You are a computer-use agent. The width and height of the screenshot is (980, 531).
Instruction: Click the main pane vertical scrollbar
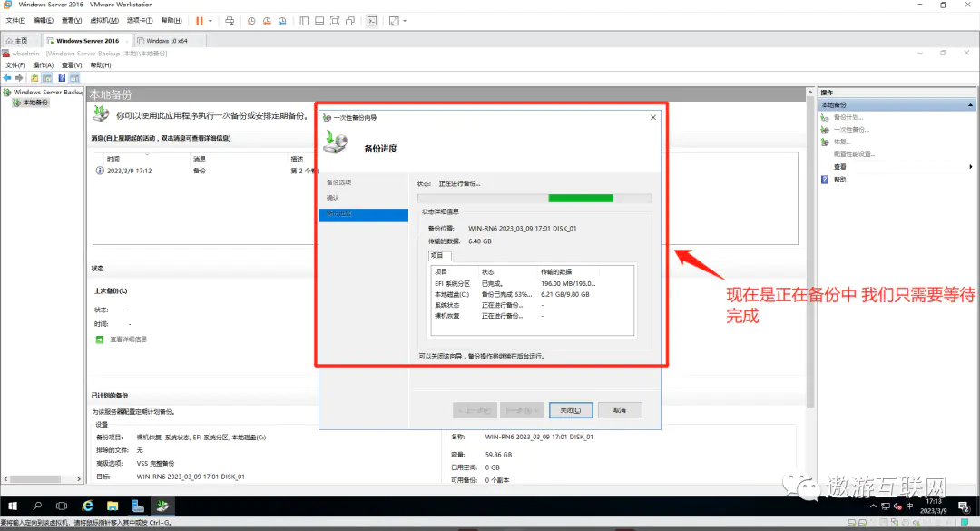tap(810, 251)
